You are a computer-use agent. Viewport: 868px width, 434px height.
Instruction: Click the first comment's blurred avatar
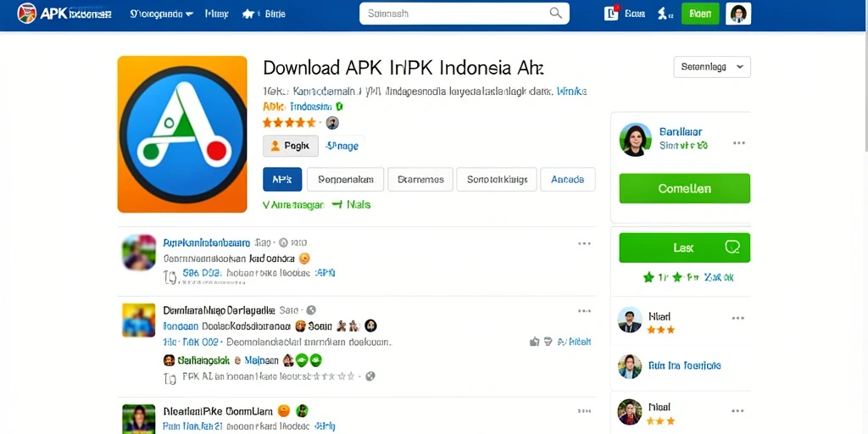coord(139,253)
